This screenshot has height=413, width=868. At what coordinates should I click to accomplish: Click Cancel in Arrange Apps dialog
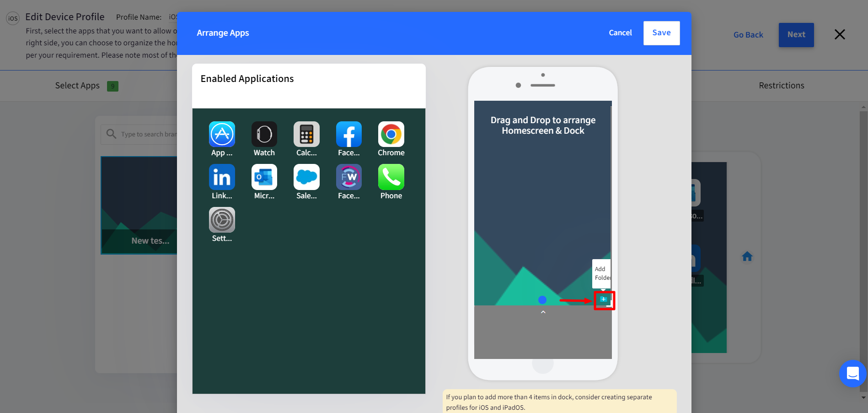point(620,33)
